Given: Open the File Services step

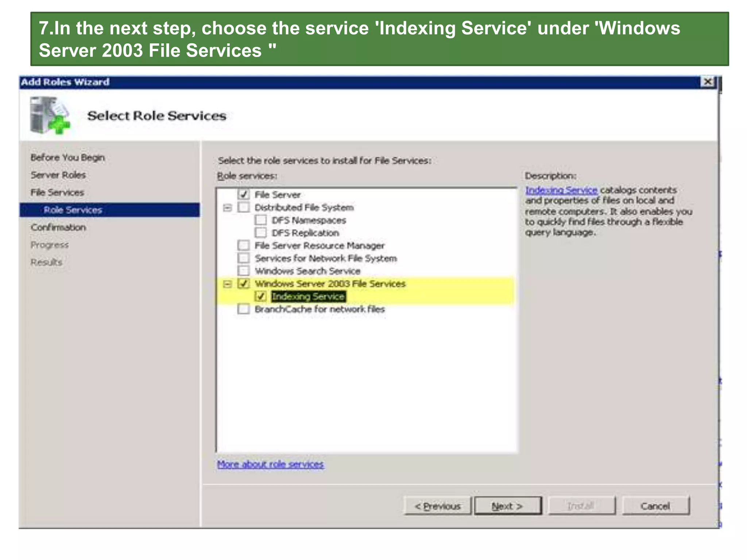Looking at the screenshot, I should tap(57, 192).
